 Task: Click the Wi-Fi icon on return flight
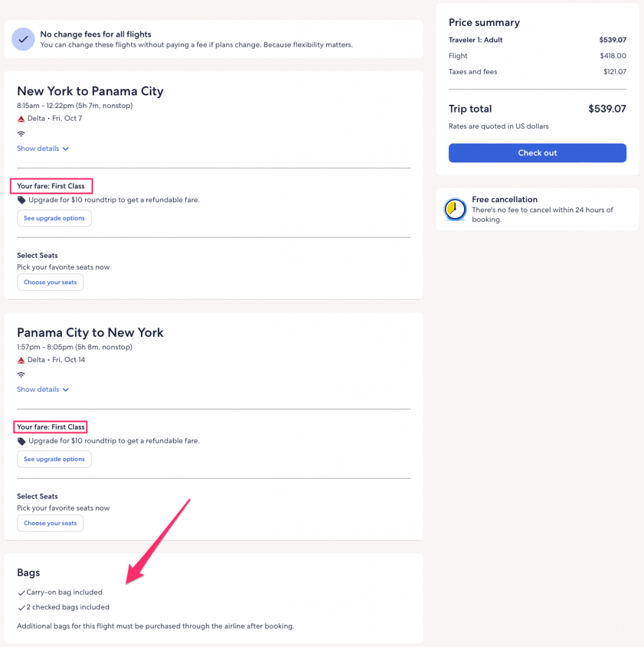coord(21,375)
